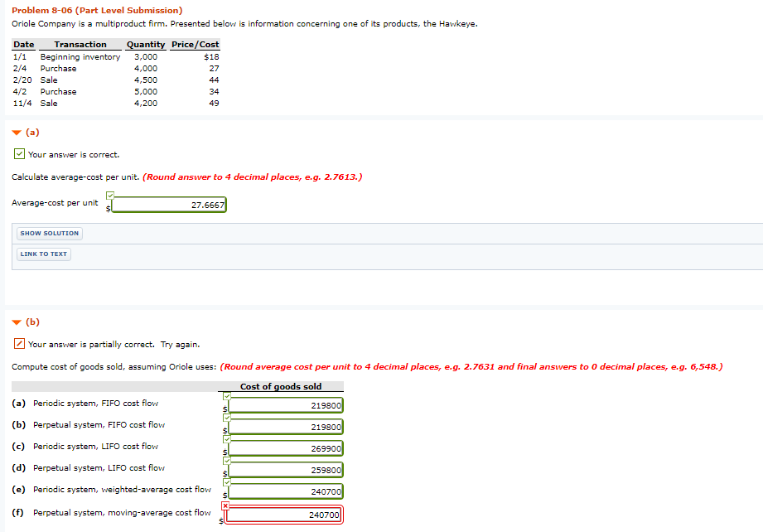The image size is (763, 532).
Task: Click 'Your answer is partially correct. Try again.' message
Action: pos(113,345)
